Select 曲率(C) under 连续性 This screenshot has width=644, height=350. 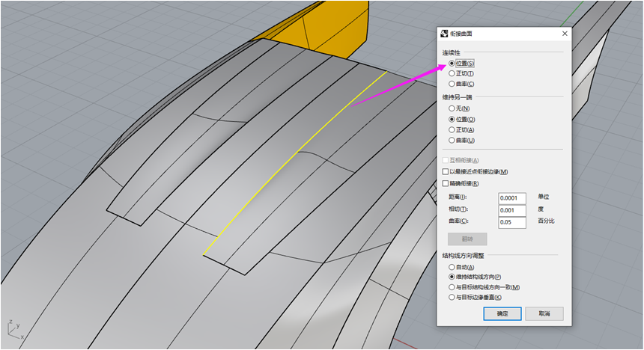tap(452, 84)
